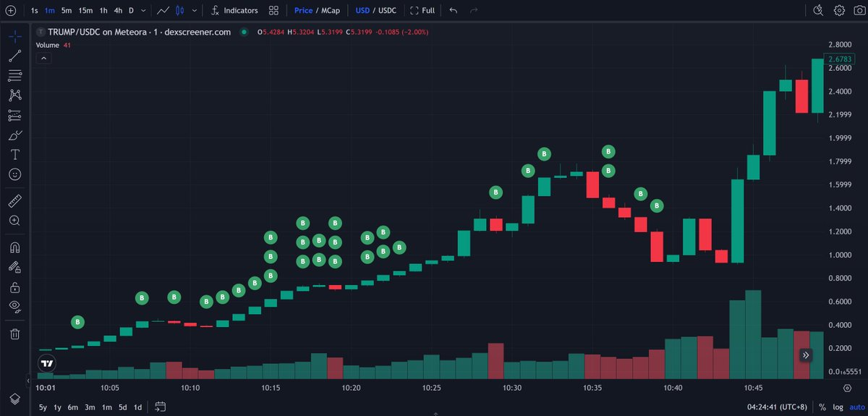868x416 pixels.
Task: Select the candlestick chart style
Action: click(x=180, y=11)
